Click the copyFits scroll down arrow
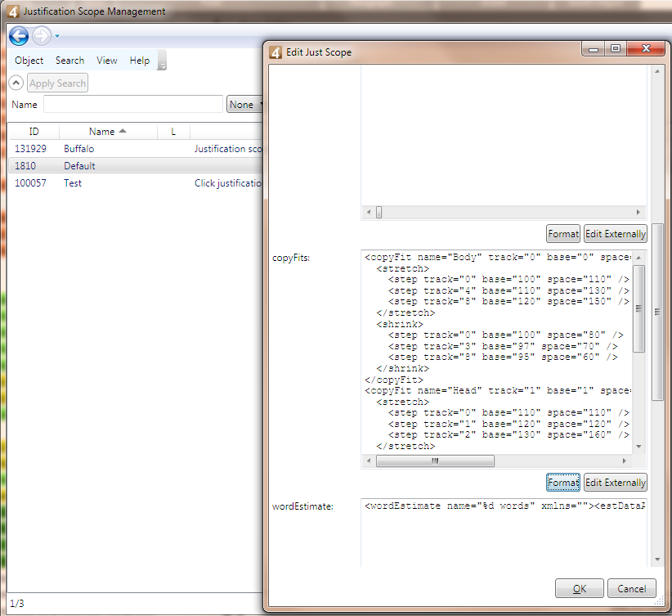Screen dimensions: 672x616 click(638, 447)
